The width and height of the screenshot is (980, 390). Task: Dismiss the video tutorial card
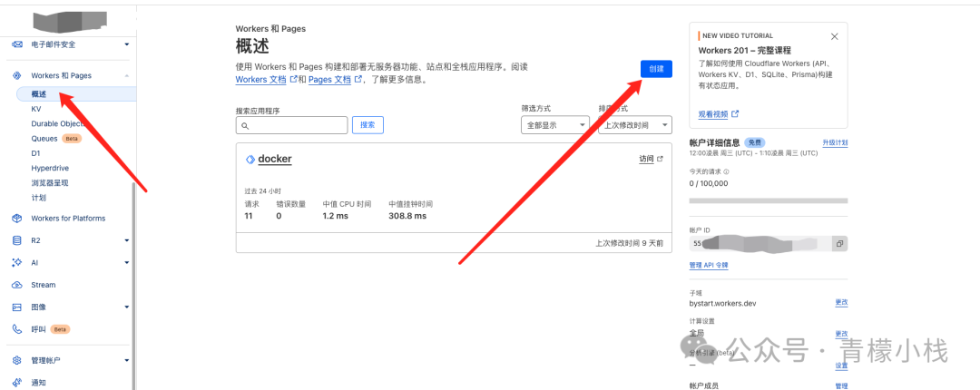click(835, 36)
